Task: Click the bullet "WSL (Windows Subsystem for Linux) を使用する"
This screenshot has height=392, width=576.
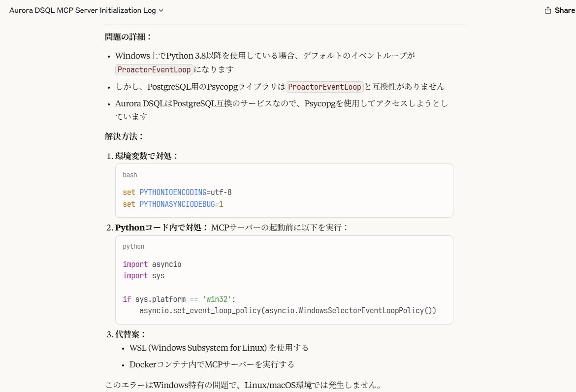Action: pyautogui.click(x=219, y=348)
